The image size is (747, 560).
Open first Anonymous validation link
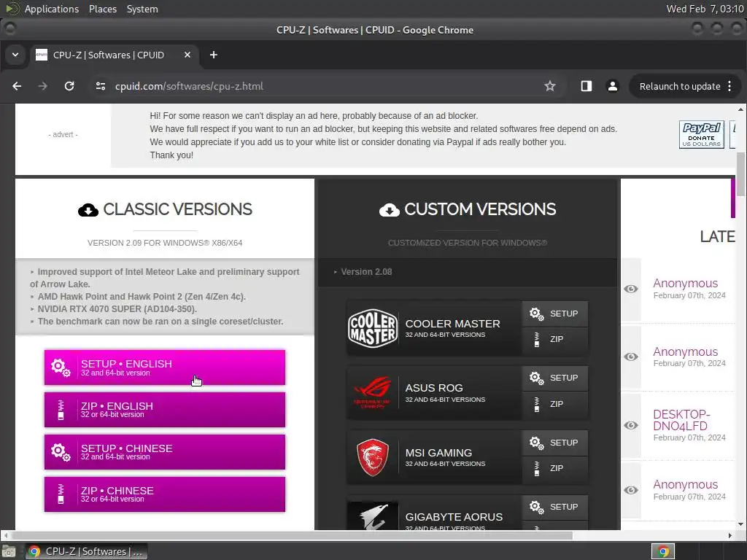(x=685, y=284)
